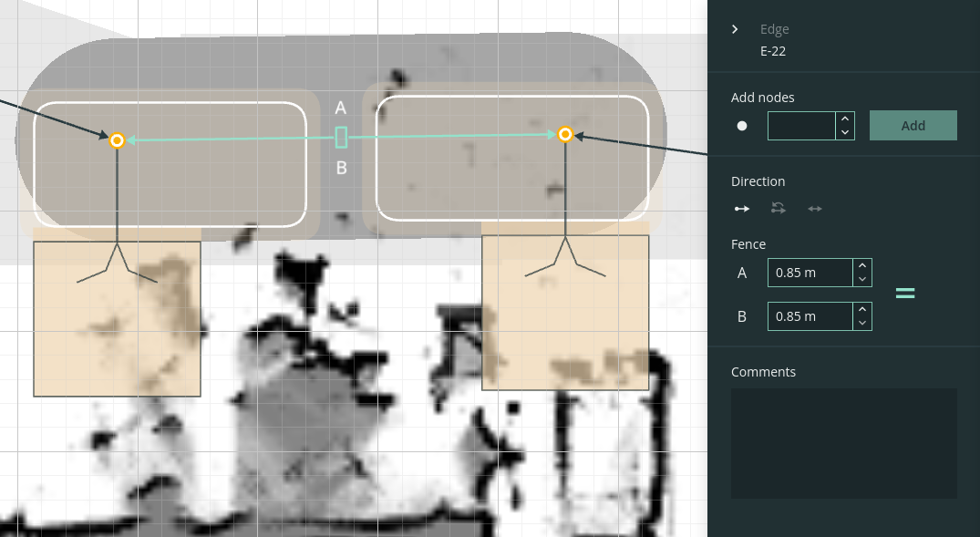Decrement Fence B with down arrow

coord(862,323)
